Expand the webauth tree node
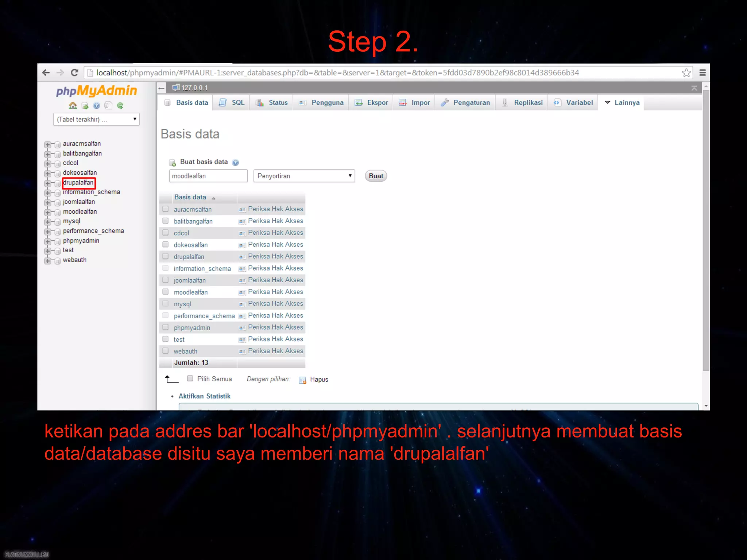 click(47, 261)
